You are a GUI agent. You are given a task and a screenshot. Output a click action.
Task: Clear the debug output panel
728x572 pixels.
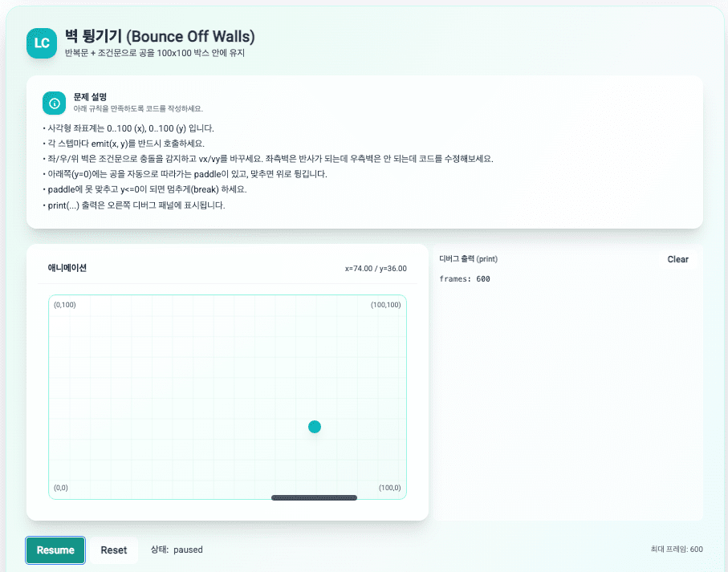(678, 259)
